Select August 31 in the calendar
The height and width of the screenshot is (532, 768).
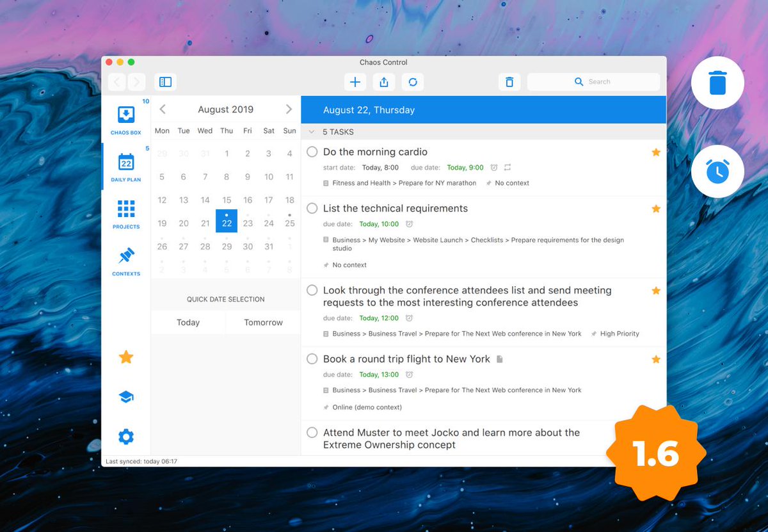pos(269,246)
